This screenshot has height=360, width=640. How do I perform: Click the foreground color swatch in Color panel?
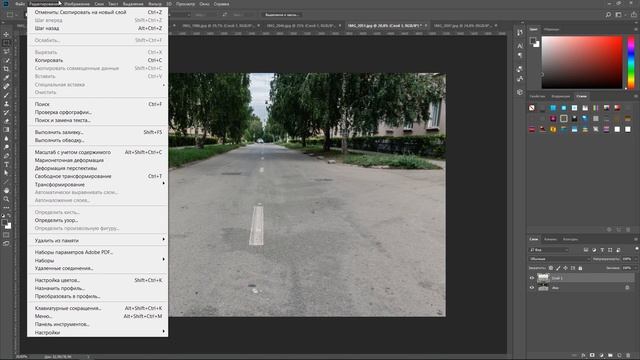coord(533,40)
